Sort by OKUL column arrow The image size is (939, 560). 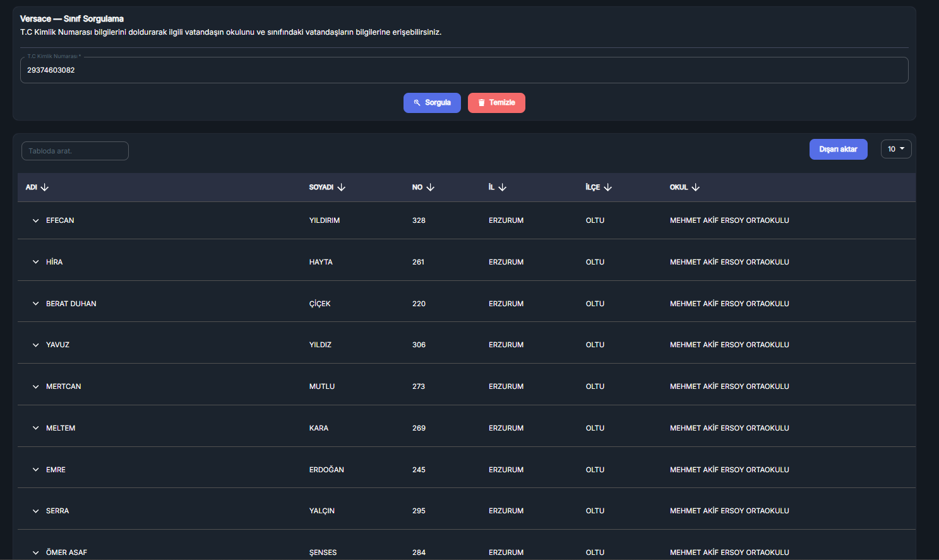(696, 188)
